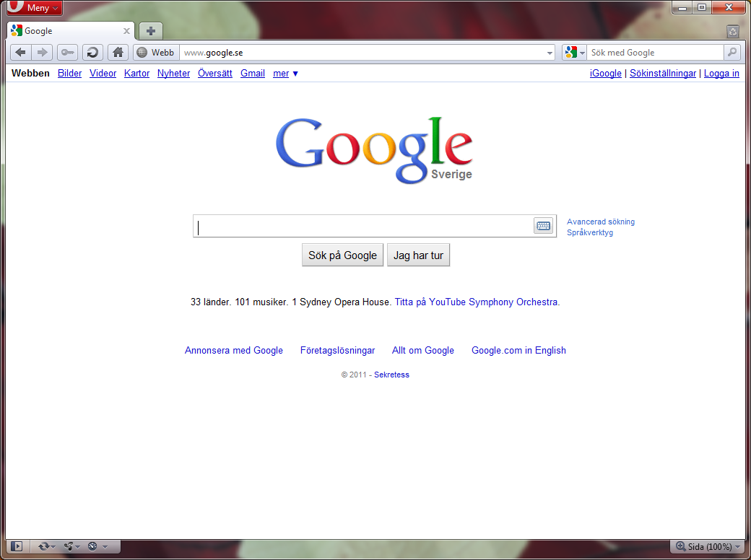Viewport: 751px width, 560px height.
Task: Go back with the Back arrow button
Action: tap(21, 52)
